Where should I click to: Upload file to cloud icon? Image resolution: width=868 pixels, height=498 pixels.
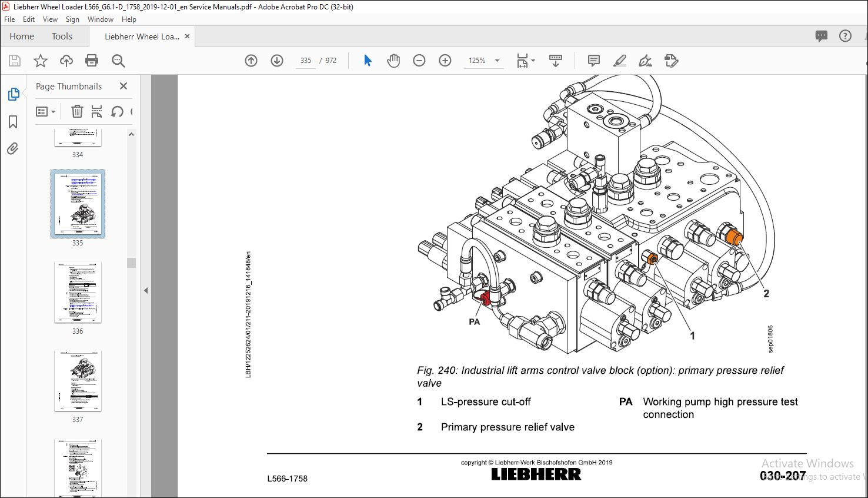point(66,61)
